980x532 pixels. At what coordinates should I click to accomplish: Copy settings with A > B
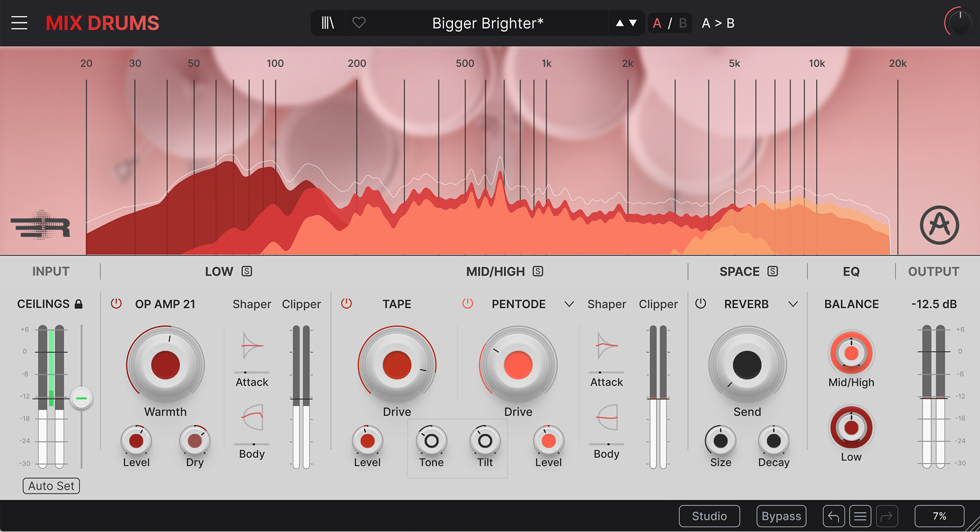[x=718, y=23]
